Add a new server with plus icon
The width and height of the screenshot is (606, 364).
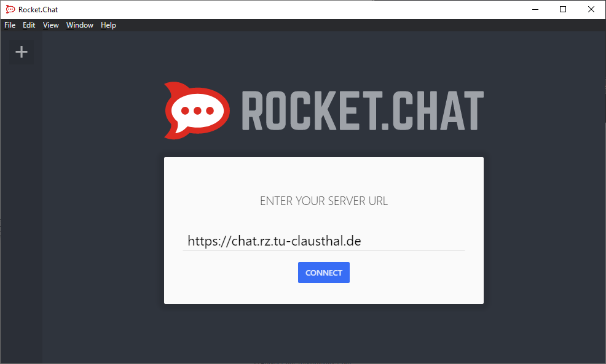pos(22,52)
